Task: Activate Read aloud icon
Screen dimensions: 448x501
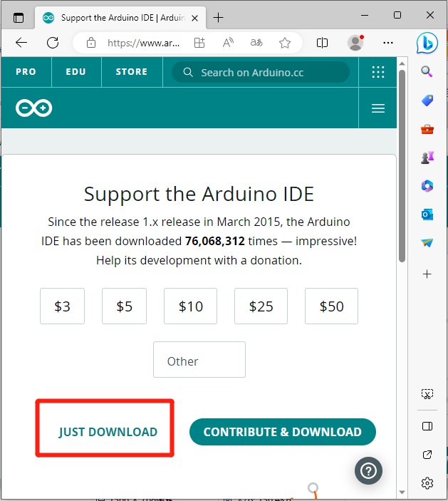Action: [228, 43]
